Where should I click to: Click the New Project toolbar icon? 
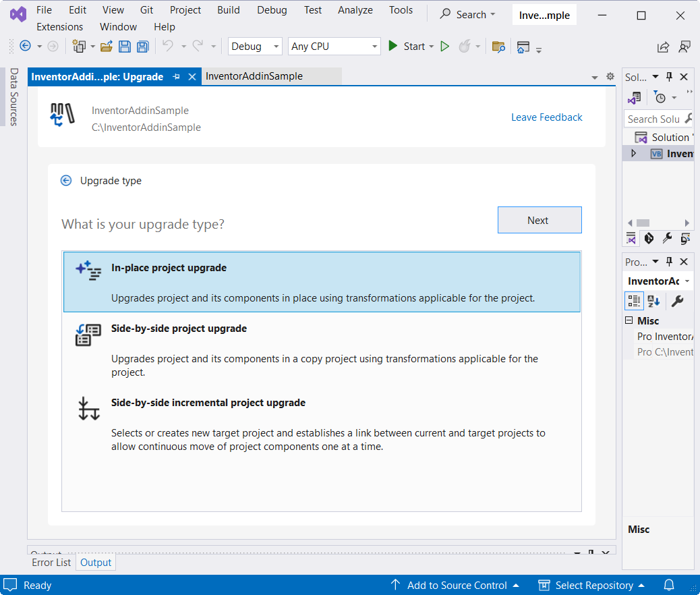click(x=80, y=46)
